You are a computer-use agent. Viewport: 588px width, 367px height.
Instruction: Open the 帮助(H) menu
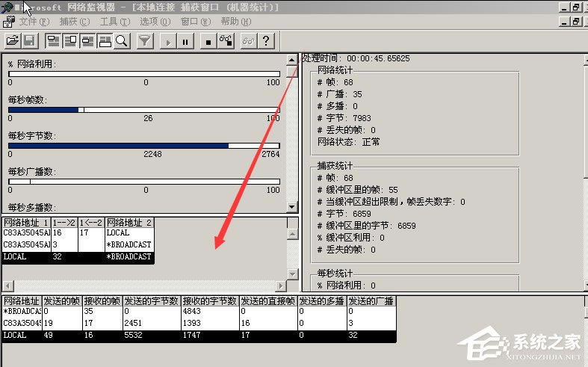[x=236, y=22]
